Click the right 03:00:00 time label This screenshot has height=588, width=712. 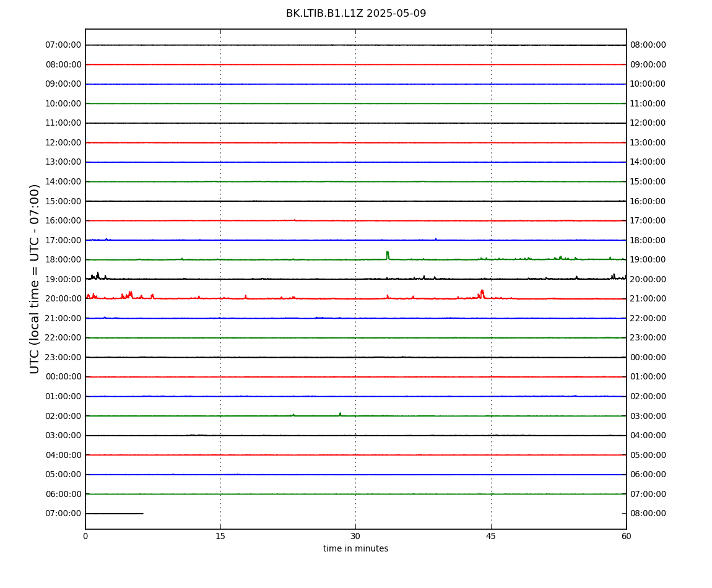pyautogui.click(x=648, y=416)
